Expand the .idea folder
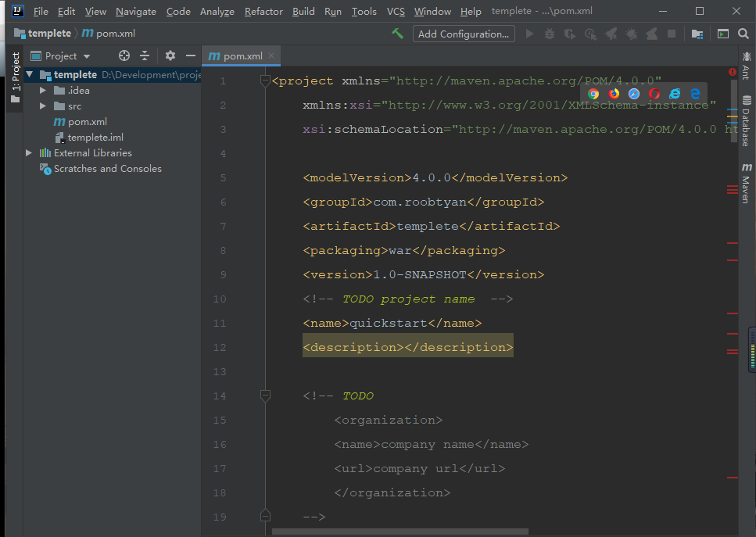This screenshot has width=756, height=537. click(x=43, y=91)
